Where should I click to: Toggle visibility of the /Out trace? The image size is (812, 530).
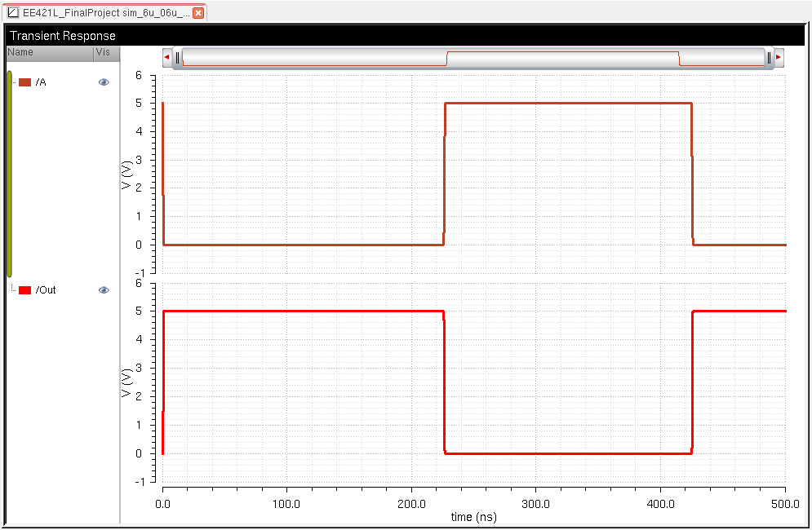(104, 290)
